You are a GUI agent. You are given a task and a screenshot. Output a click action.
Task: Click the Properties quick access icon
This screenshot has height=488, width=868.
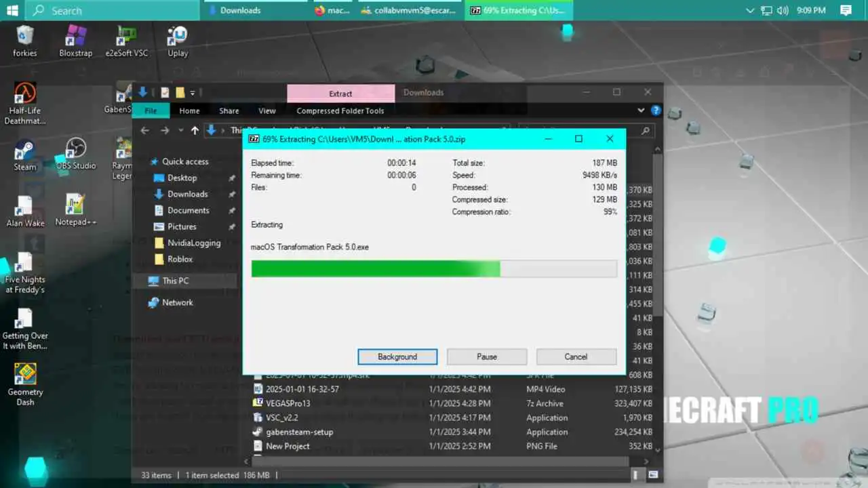pos(165,93)
